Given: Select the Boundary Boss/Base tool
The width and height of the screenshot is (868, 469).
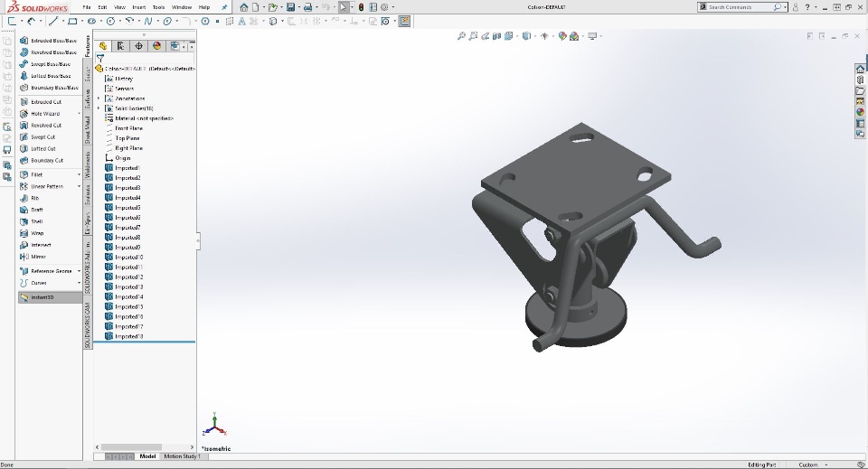Looking at the screenshot, I should 49,88.
